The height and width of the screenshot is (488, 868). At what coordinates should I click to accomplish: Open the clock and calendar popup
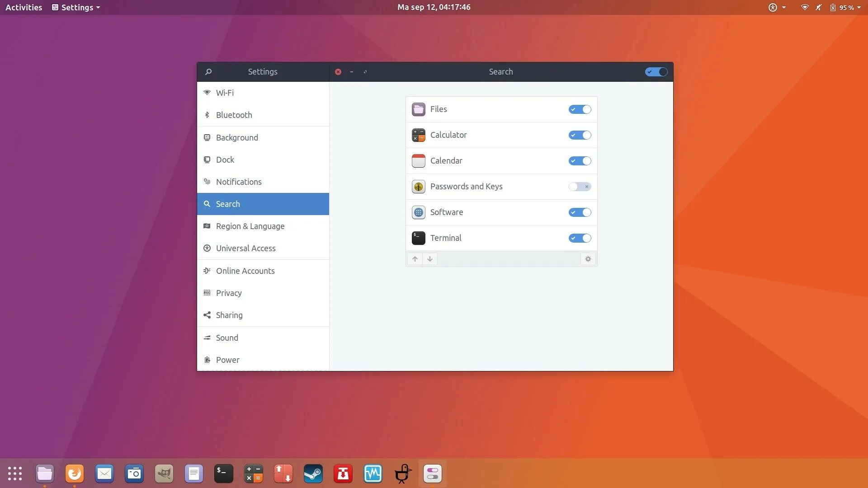tap(434, 7)
